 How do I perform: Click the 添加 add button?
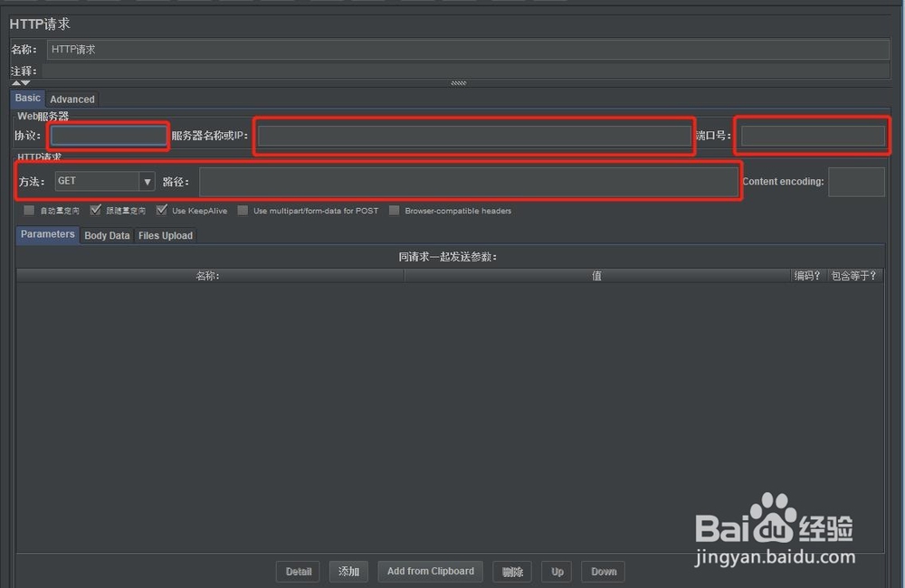pos(348,572)
